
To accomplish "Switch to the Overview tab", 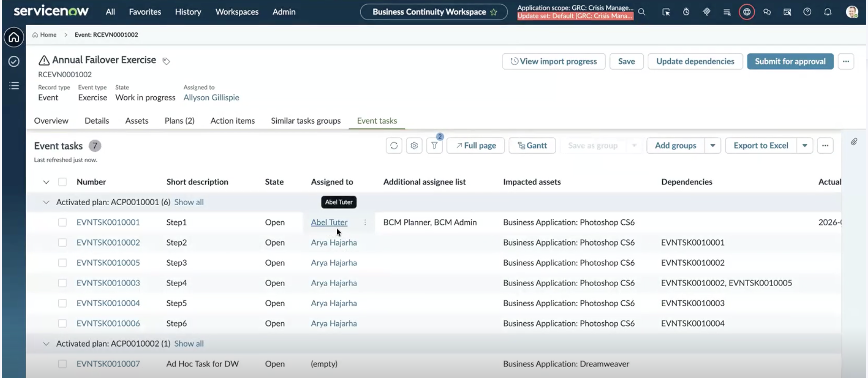I will [x=51, y=121].
